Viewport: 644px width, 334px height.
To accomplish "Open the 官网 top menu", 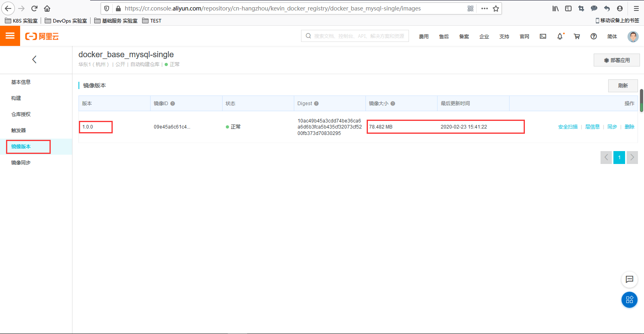I will (524, 37).
